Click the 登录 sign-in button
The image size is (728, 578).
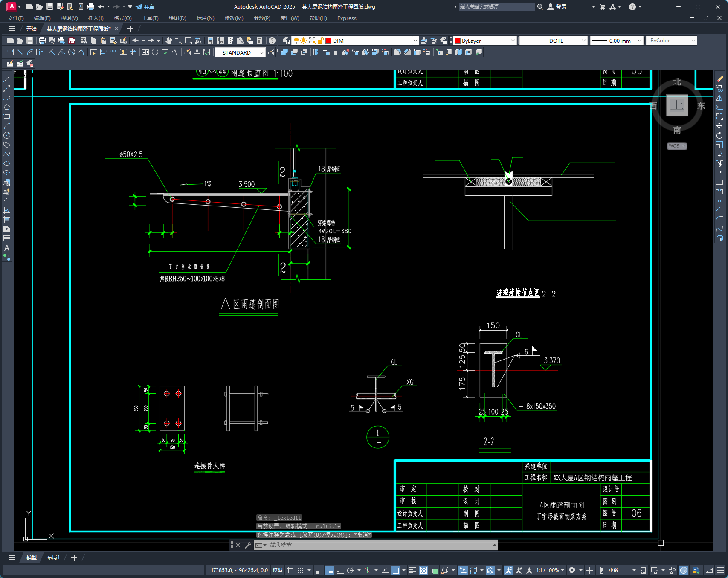tap(557, 7)
